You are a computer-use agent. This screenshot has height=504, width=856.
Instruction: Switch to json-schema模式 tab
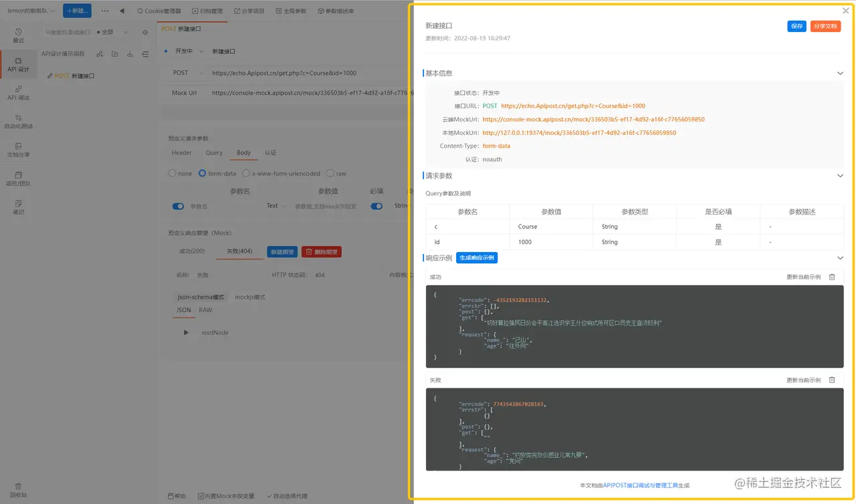point(201,297)
